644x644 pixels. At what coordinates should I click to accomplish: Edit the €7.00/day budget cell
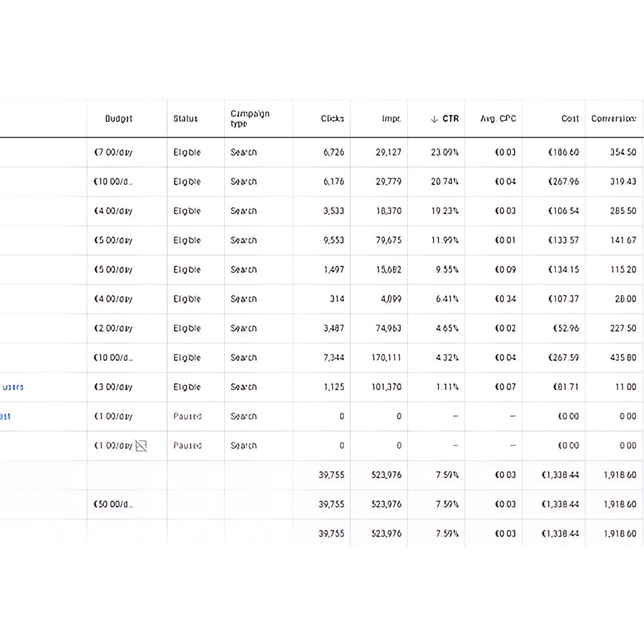click(x=113, y=153)
